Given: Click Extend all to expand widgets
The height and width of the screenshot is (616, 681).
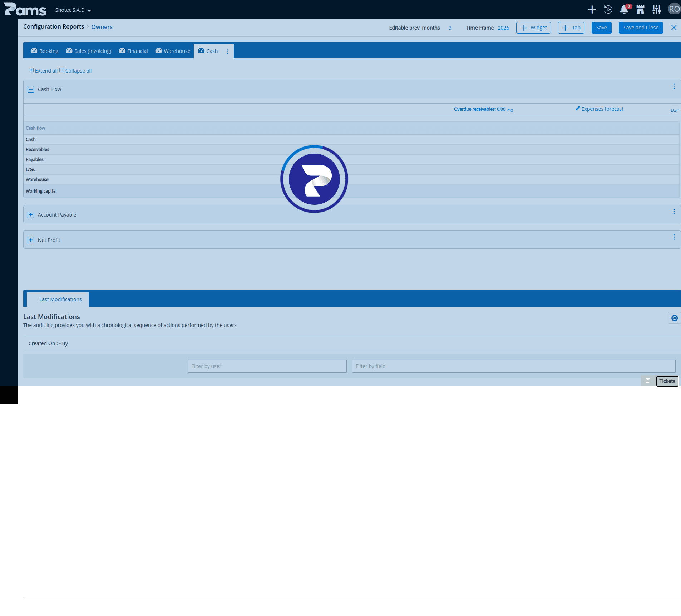Looking at the screenshot, I should tap(43, 70).
